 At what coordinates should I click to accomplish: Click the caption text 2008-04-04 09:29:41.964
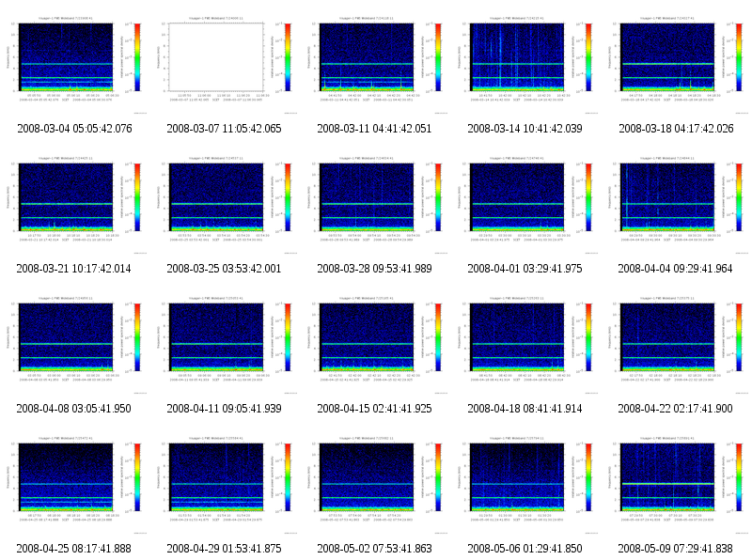[675, 269]
